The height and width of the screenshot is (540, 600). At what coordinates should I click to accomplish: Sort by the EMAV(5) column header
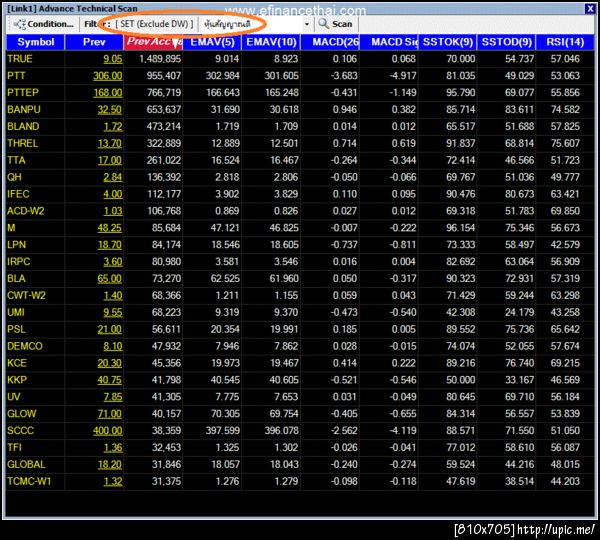tap(212, 42)
